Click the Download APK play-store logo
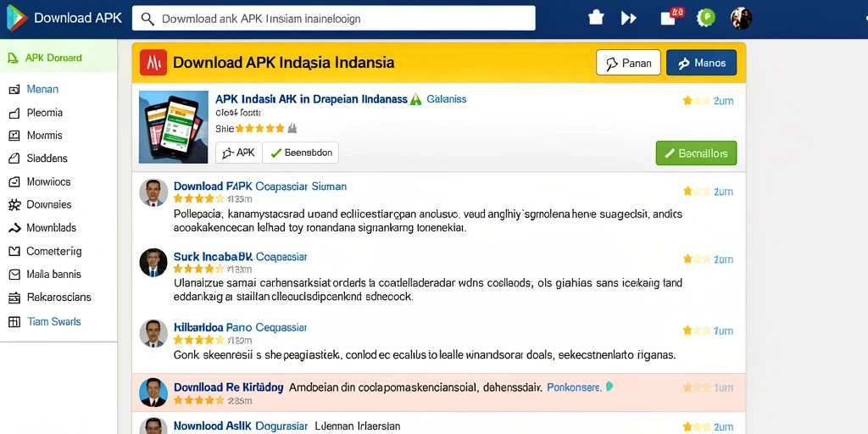The image size is (868, 434). point(17,19)
